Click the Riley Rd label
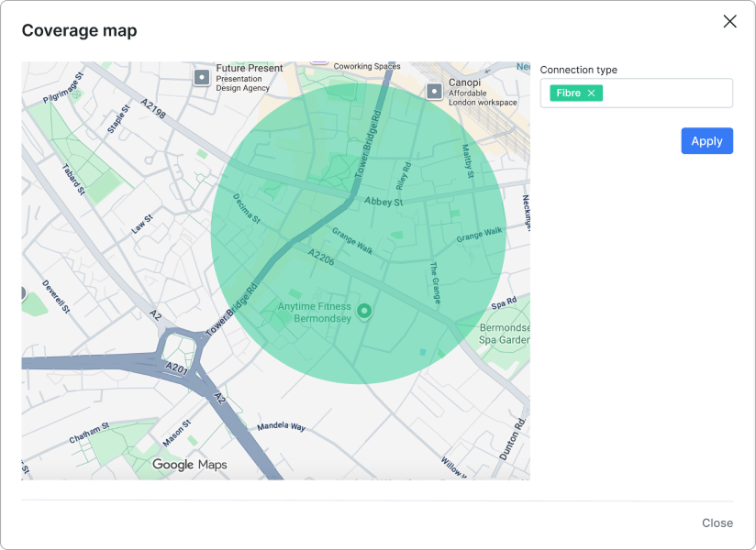The height and width of the screenshot is (550, 756). click(404, 175)
